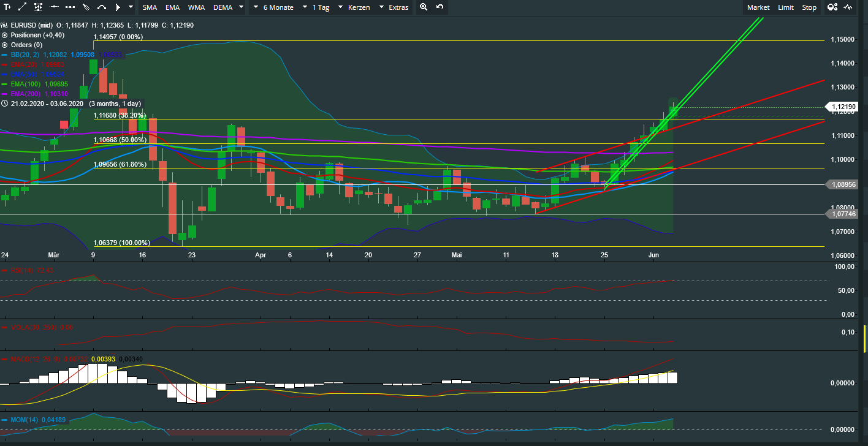Click the zoom magnifier icon

pos(424,7)
